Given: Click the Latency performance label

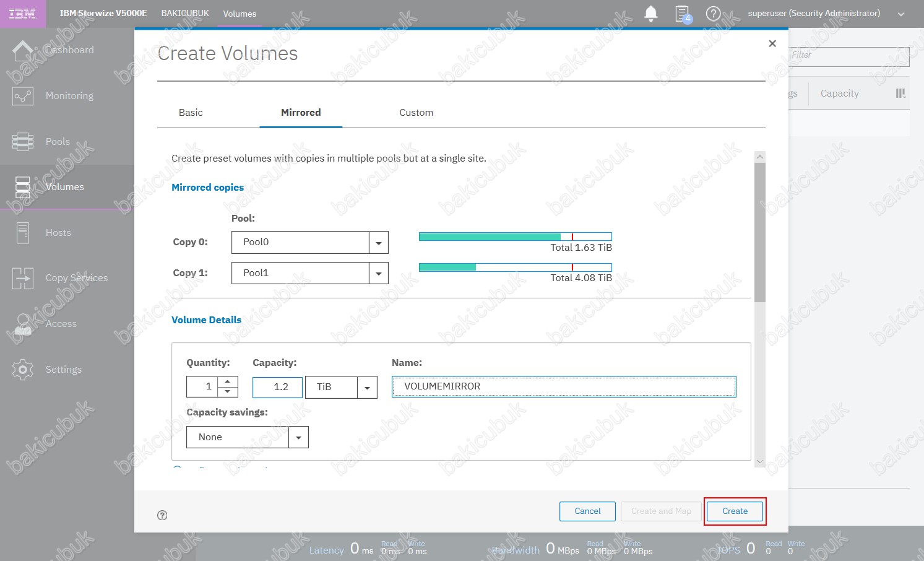Looking at the screenshot, I should coord(326,550).
